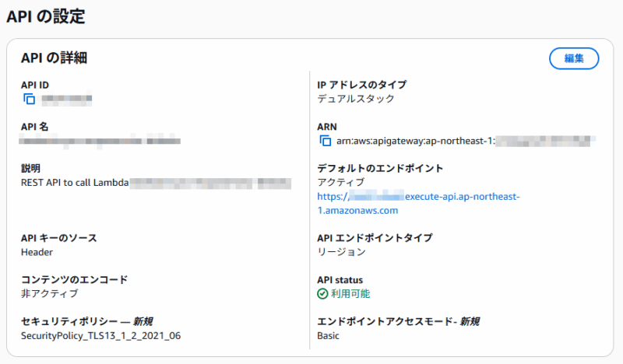The image size is (623, 364).
Task: Click the ARN label
Action: (327, 127)
